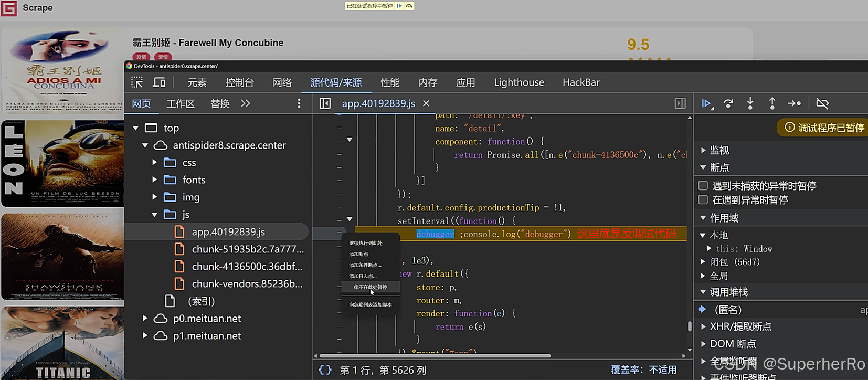This screenshot has height=380, width=868.
Task: Deactivate breakpoints icon
Action: [822, 103]
